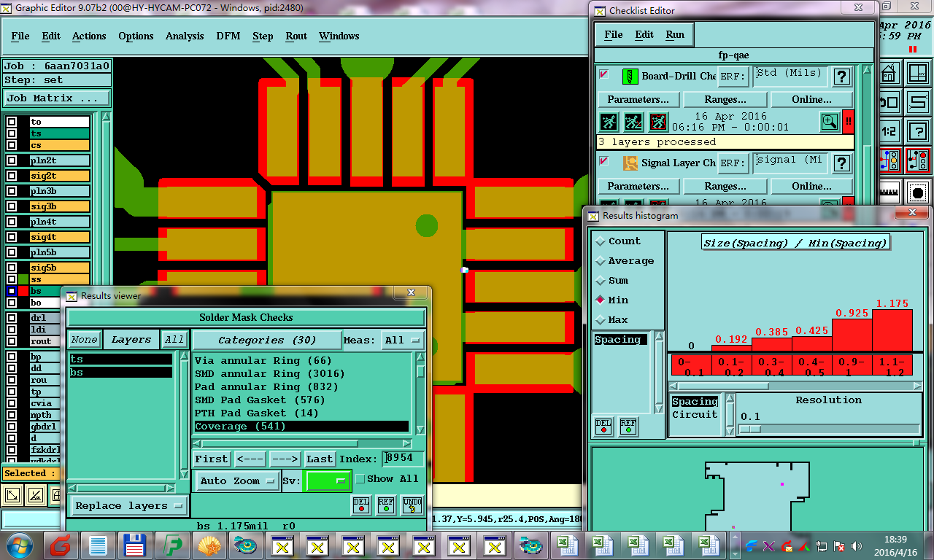Open Analysis menu

click(185, 36)
